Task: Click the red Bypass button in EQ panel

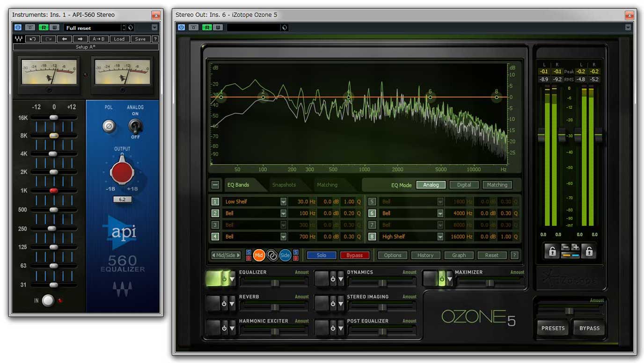Action: (x=355, y=255)
